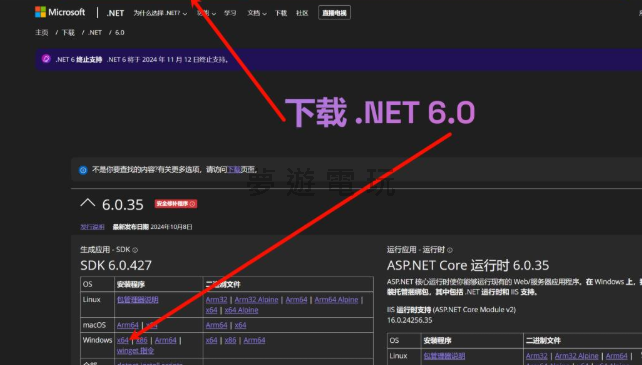Select 下载 in the top navigation bar
This screenshot has width=642, height=365.
[281, 13]
